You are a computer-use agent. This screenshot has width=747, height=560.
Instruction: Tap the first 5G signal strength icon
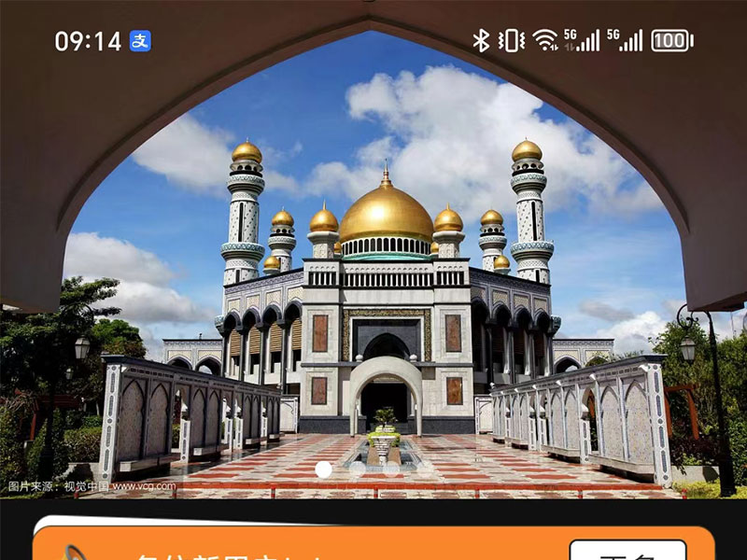coord(581,40)
